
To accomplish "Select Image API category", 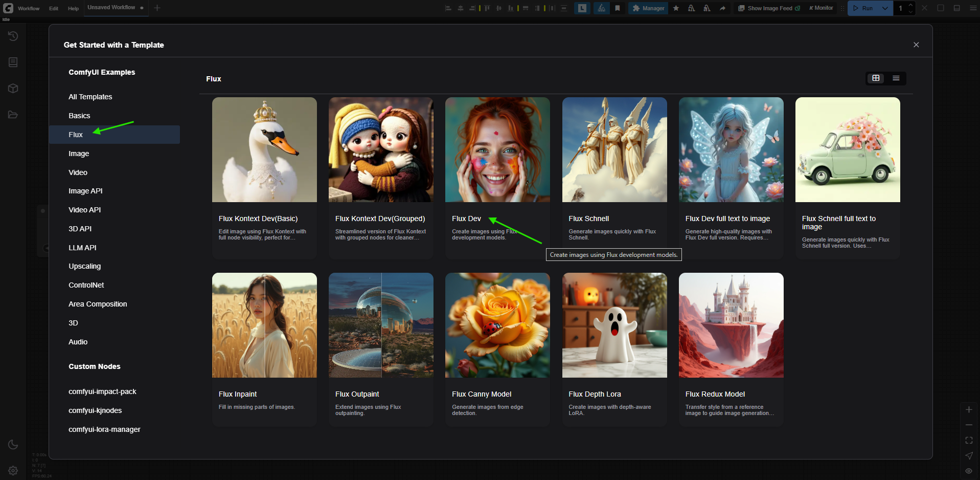I will [115, 191].
